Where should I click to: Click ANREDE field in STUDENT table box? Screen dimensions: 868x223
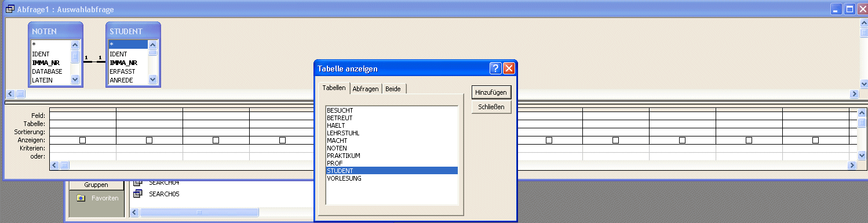pos(128,80)
